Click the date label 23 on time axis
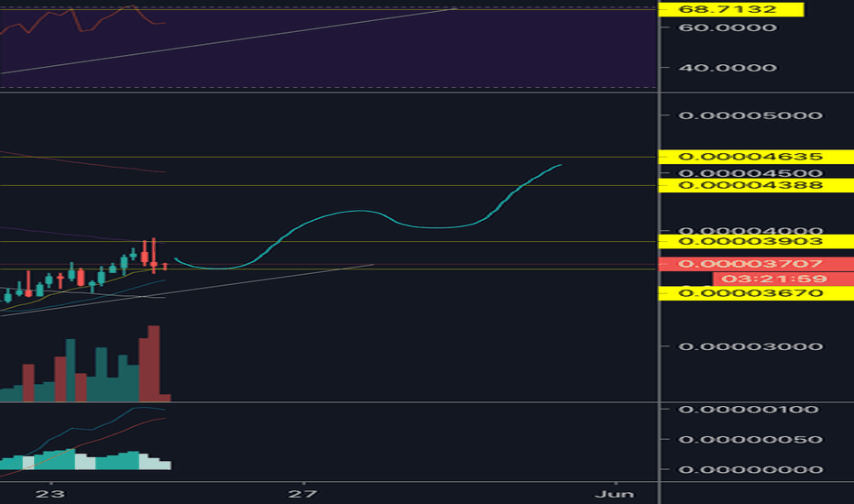The height and width of the screenshot is (504, 854). click(x=49, y=494)
